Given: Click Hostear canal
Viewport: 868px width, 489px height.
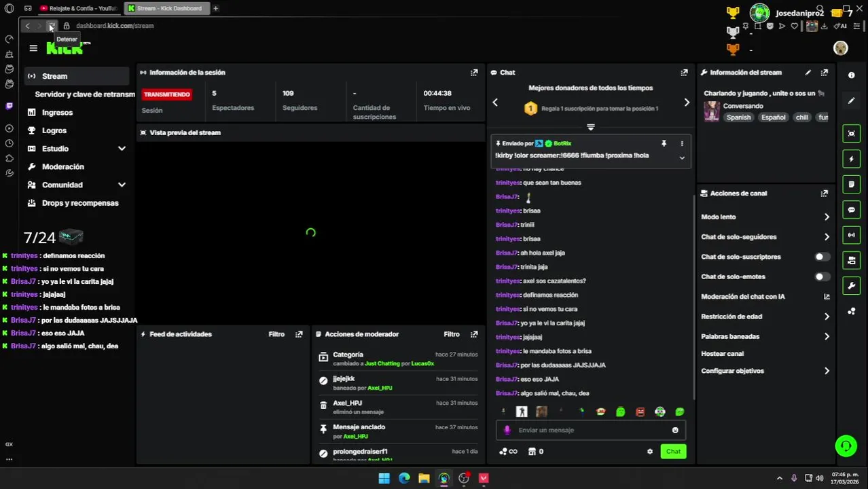Looking at the screenshot, I should 722,354.
